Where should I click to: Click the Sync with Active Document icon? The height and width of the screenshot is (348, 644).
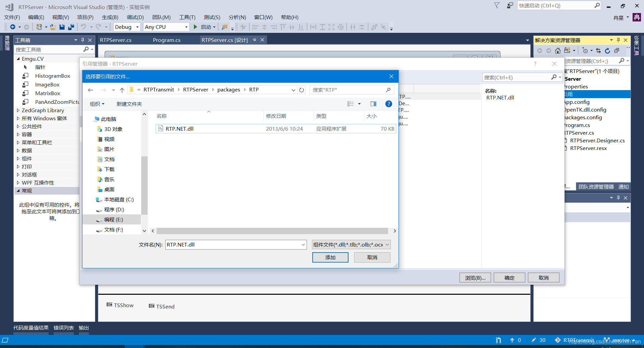click(598, 51)
